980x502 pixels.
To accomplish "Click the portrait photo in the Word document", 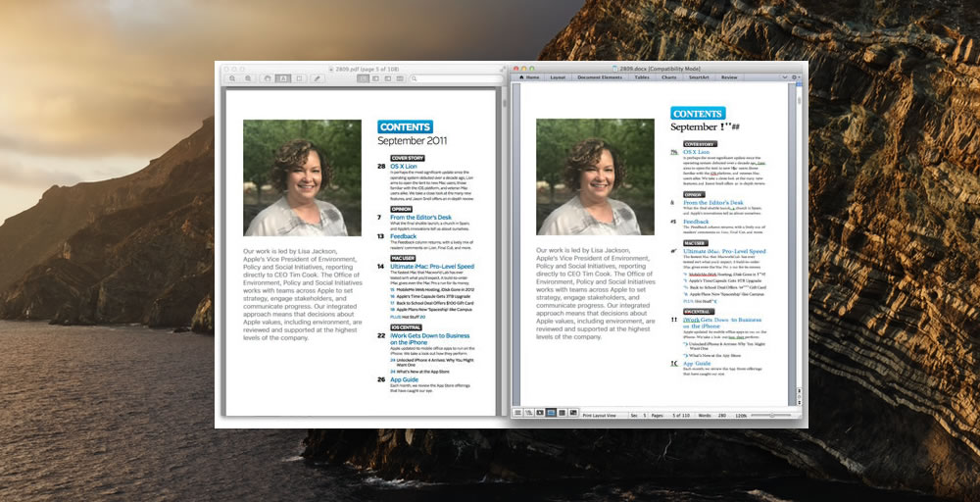I will pyautogui.click(x=595, y=176).
